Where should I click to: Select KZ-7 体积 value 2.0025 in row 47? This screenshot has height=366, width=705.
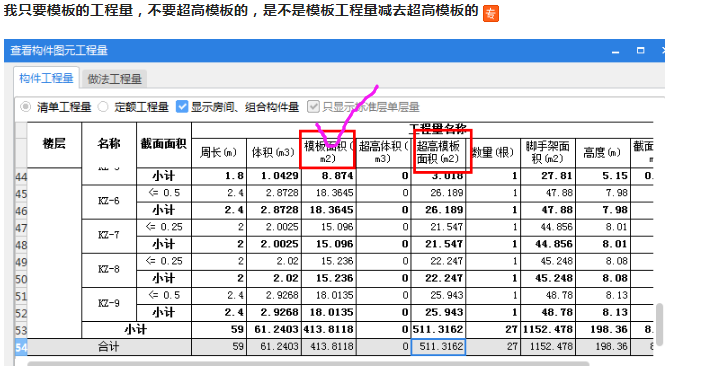274,228
